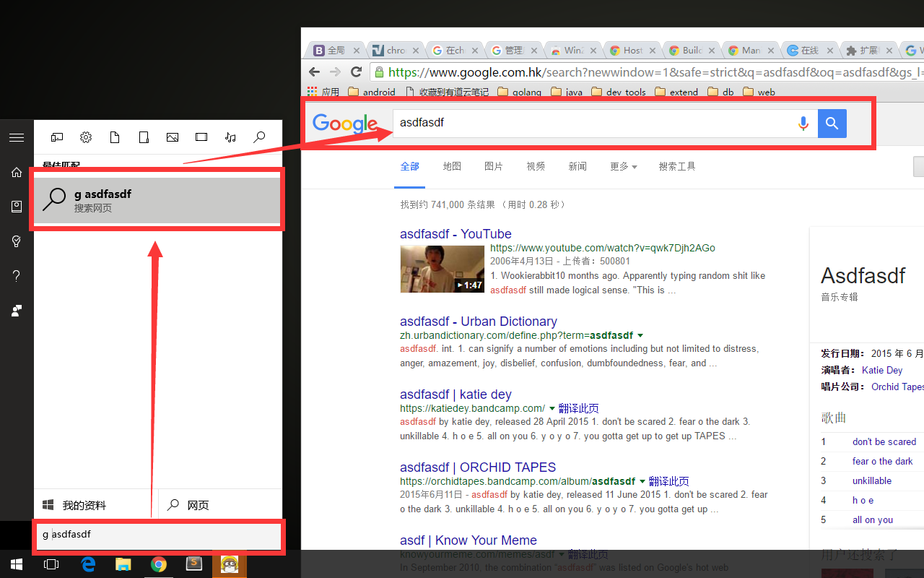This screenshot has width=924, height=578.
Task: Select the '地图' search tab
Action: (x=452, y=166)
